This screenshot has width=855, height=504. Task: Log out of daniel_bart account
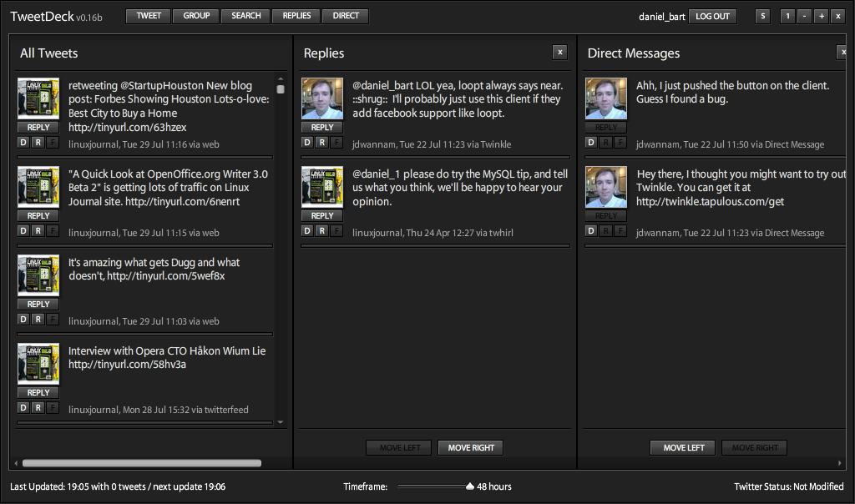point(713,17)
